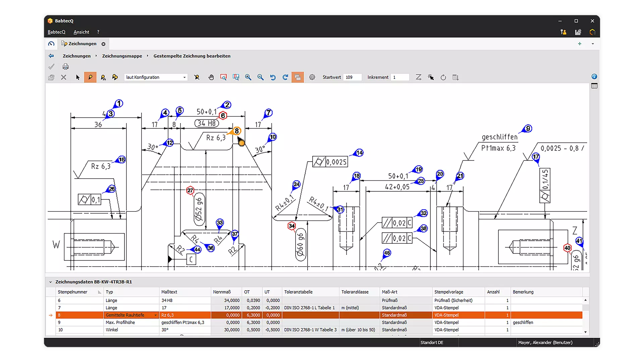This screenshot has height=362, width=644.
Task: Toggle the highlighted overlay windows button
Action: tap(298, 77)
